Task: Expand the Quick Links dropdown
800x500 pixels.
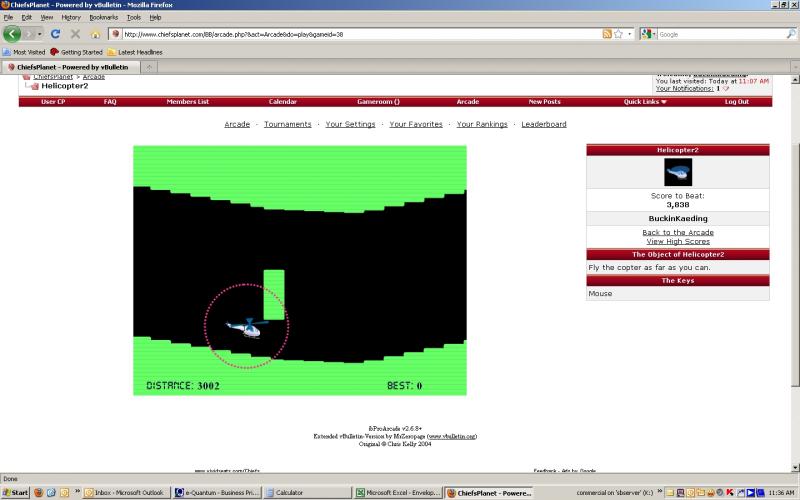Action: (645, 102)
